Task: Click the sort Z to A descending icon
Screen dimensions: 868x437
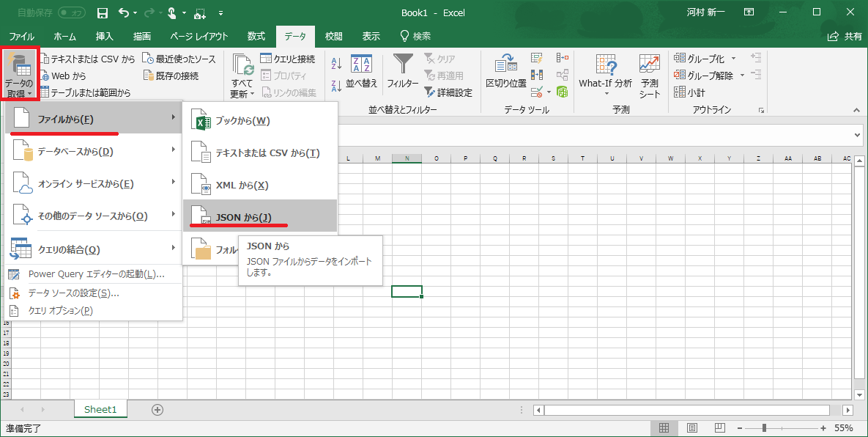Action: pyautogui.click(x=336, y=86)
